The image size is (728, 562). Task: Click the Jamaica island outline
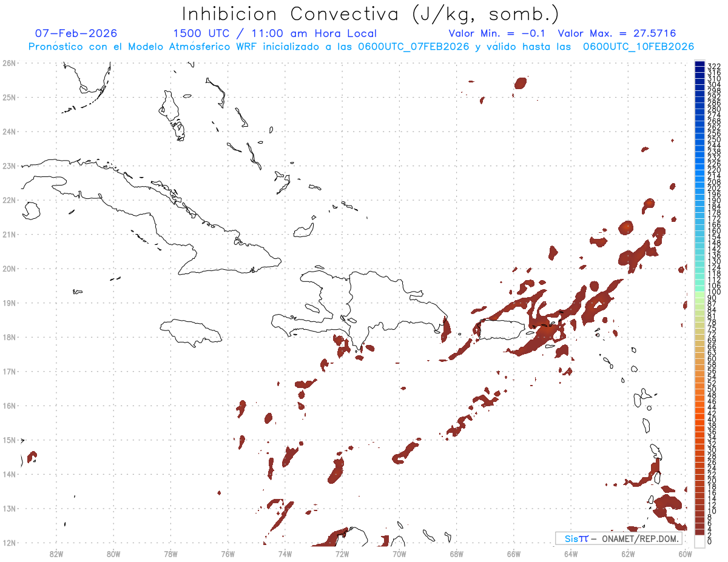(191, 332)
